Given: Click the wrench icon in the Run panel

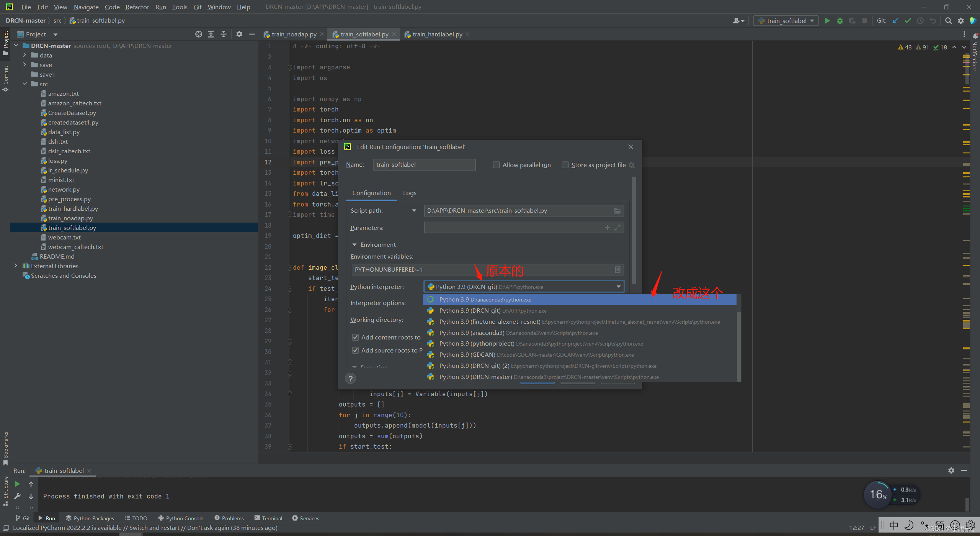Looking at the screenshot, I should click(17, 496).
